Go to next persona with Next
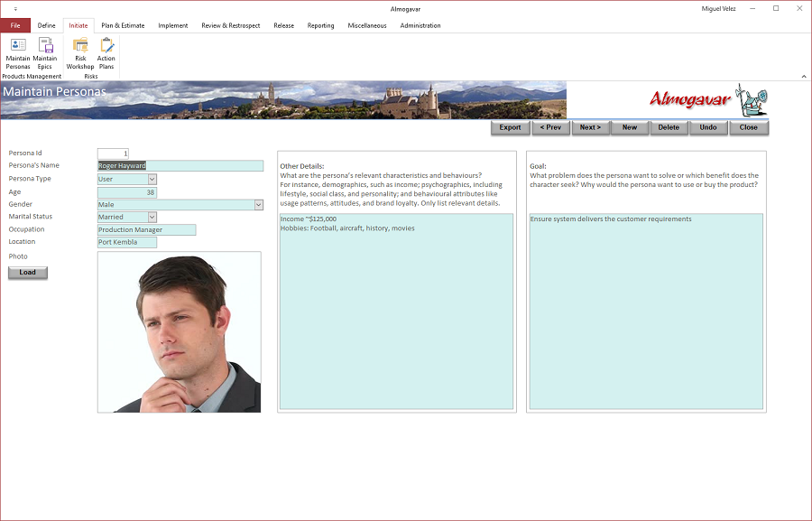Viewport: 812px width, 521px height. click(x=590, y=127)
